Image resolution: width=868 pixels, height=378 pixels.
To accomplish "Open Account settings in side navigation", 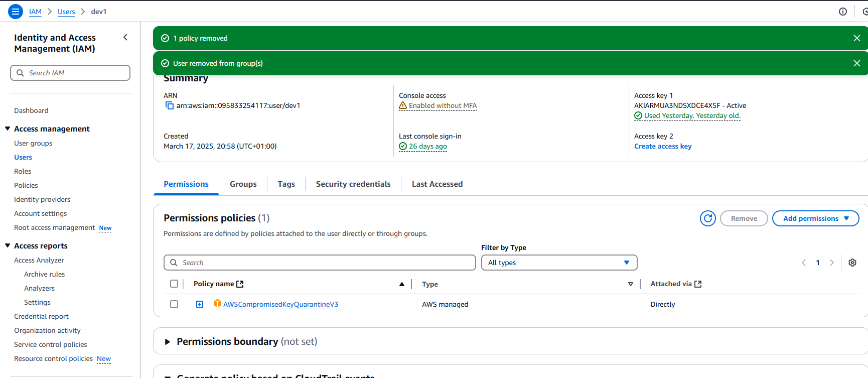I will [41, 213].
